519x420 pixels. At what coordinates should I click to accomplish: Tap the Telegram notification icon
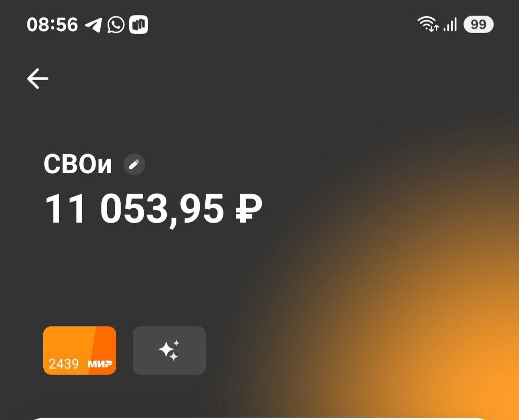(93, 25)
